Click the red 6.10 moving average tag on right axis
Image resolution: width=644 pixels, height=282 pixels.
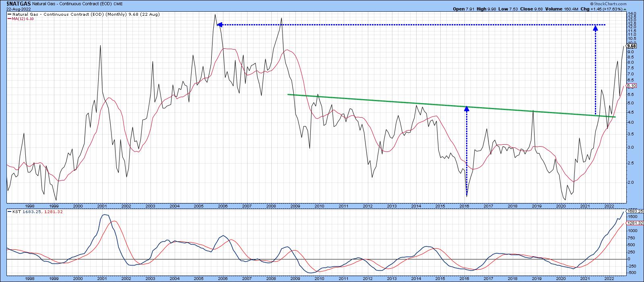631,86
